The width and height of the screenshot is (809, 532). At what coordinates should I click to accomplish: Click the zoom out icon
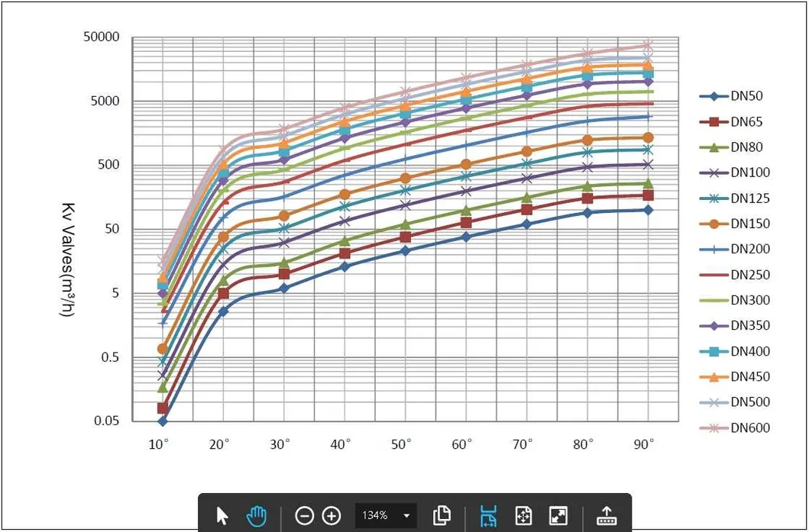tap(306, 516)
